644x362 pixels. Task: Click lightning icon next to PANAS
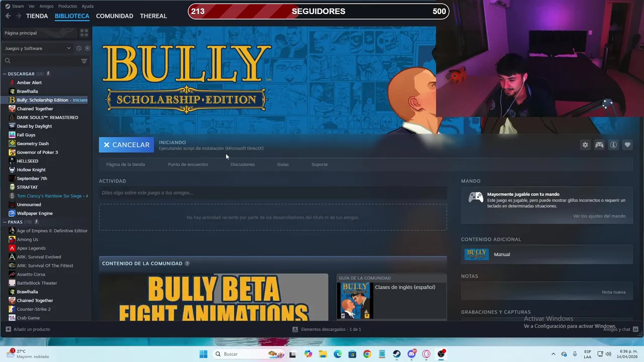pyautogui.click(x=36, y=222)
